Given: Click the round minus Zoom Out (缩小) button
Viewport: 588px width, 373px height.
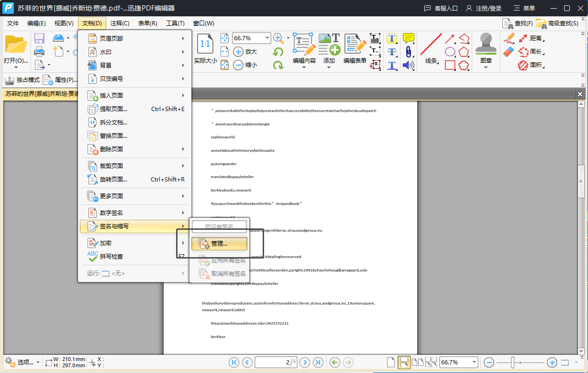Looking at the screenshot, I should [238, 65].
